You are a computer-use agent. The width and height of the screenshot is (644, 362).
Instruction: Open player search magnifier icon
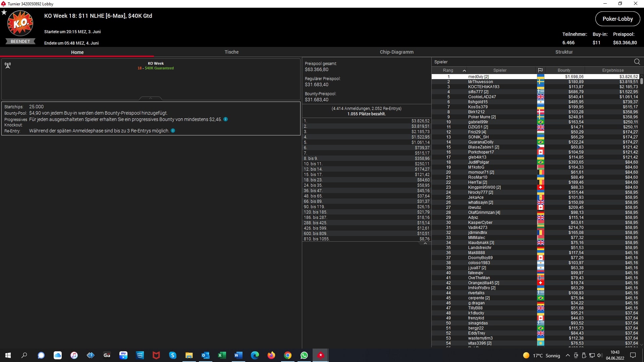[637, 62]
